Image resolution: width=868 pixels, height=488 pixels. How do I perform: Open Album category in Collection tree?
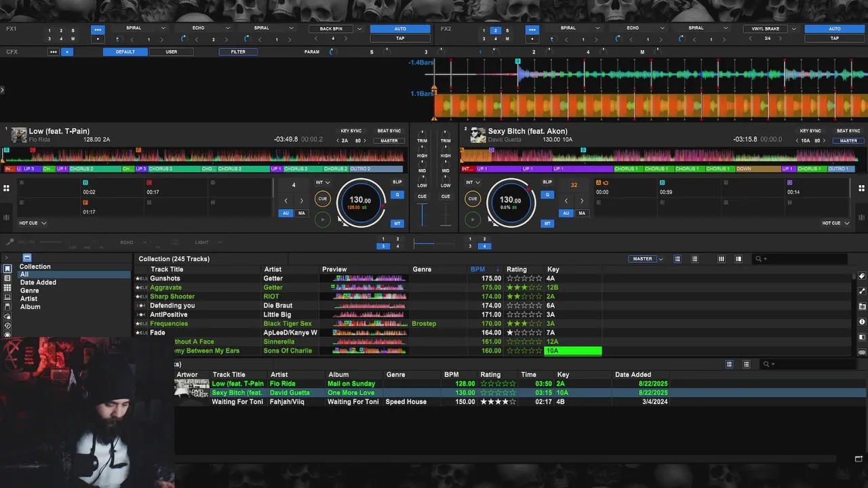(30, 307)
